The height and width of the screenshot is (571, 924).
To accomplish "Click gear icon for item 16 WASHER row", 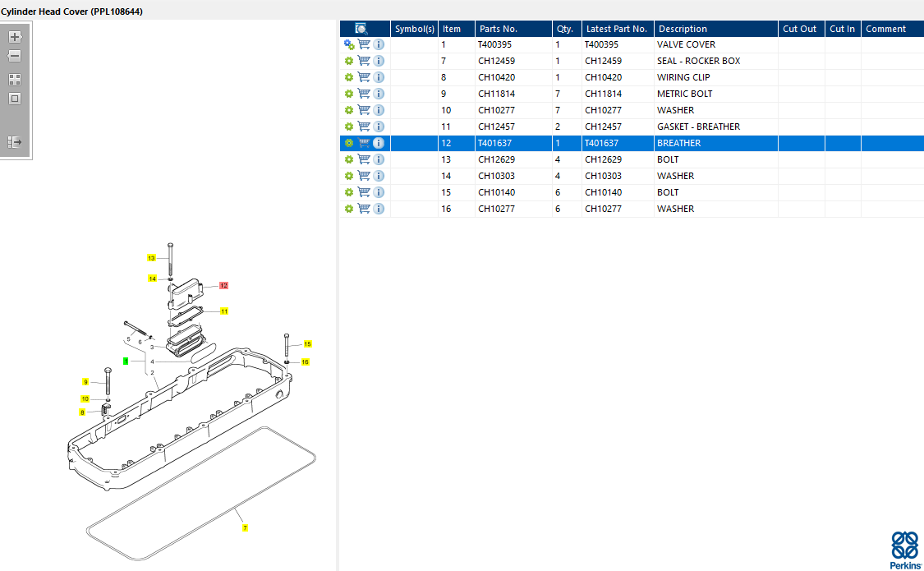I will point(349,210).
